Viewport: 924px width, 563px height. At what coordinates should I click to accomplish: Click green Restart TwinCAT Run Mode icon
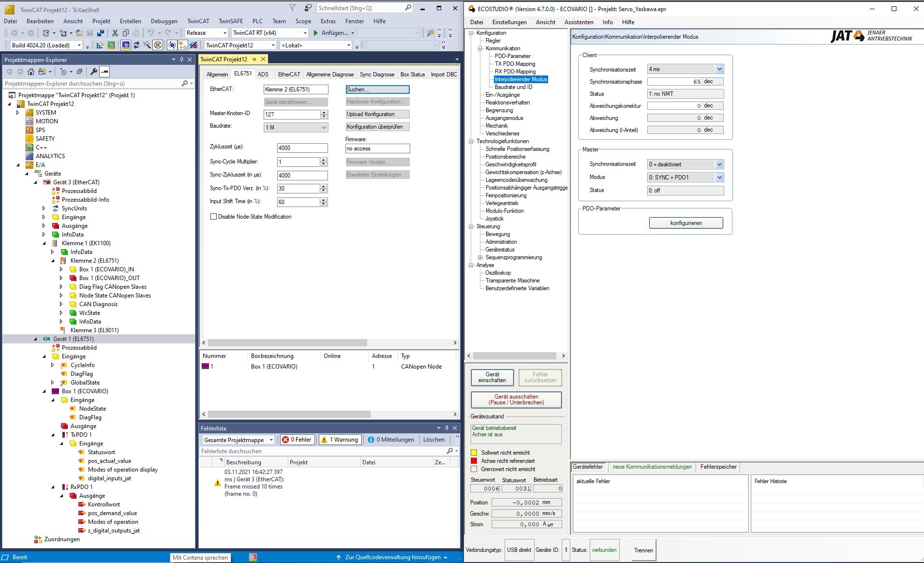(x=111, y=45)
